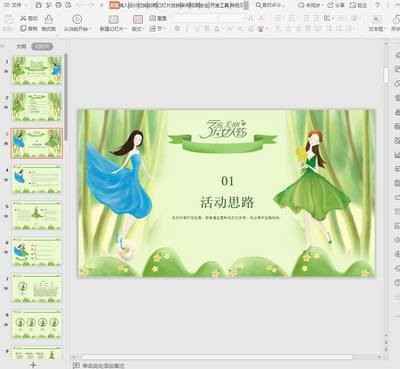400x369 pixels.
Task: Select slide 7 thumbnail
Action: [x=37, y=288]
